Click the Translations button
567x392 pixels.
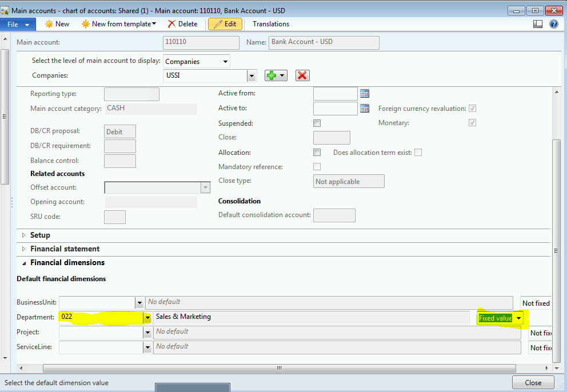coord(270,24)
